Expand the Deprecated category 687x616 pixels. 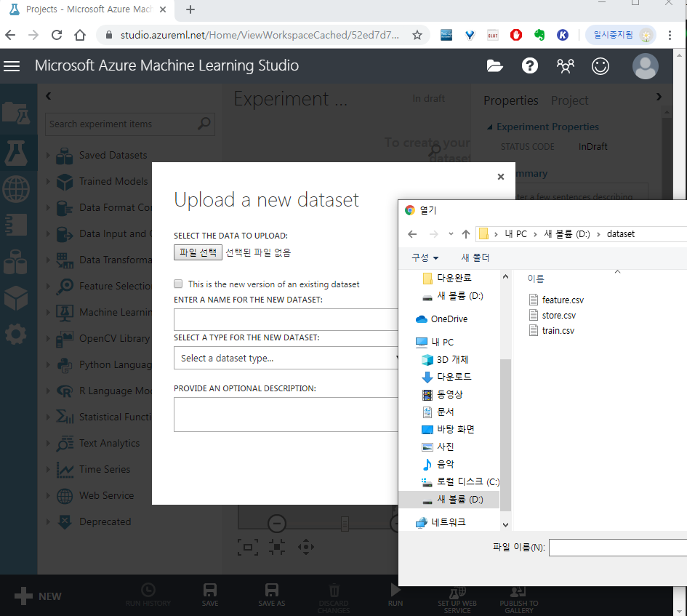click(x=48, y=521)
